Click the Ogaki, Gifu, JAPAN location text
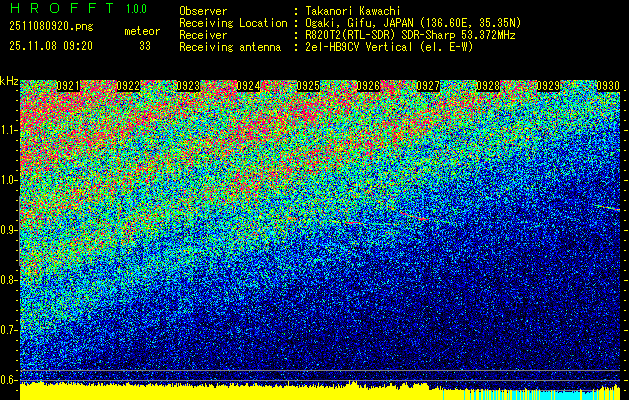629x400 pixels. click(413, 23)
